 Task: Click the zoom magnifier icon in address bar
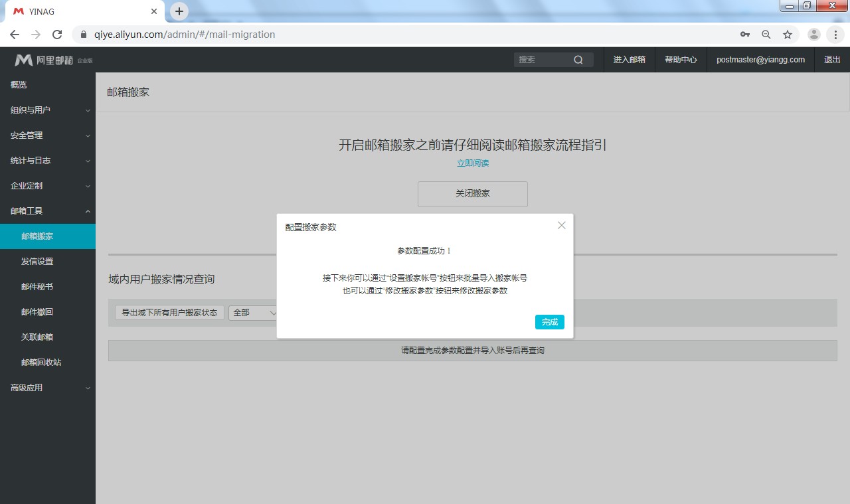tap(766, 35)
